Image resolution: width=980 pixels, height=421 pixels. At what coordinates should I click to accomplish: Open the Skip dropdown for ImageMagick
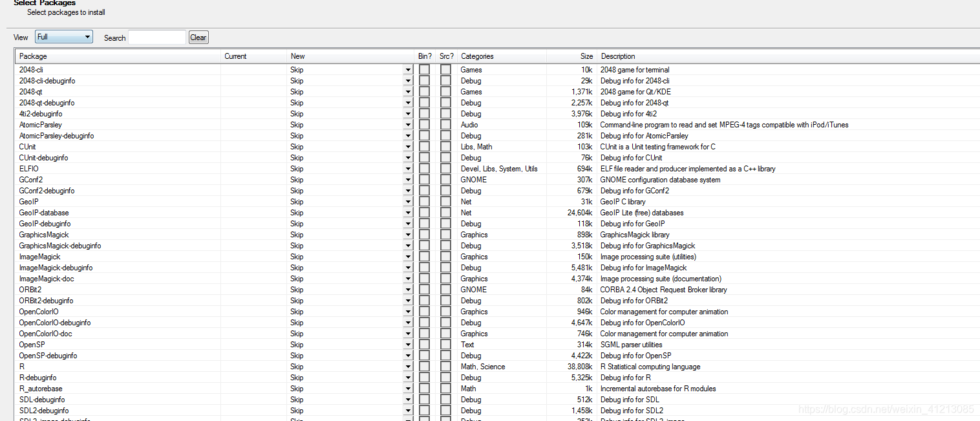coord(408,257)
